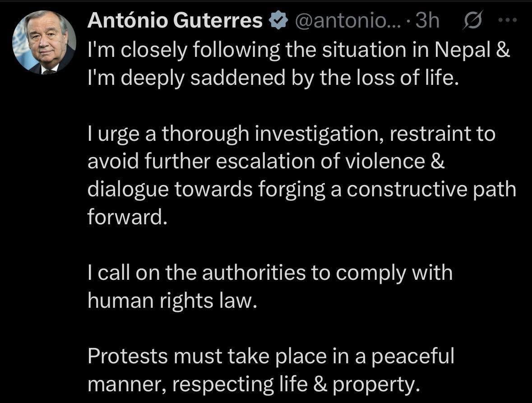The image size is (532, 403).
Task: Click the "human rights law." text
Action: tap(172, 301)
